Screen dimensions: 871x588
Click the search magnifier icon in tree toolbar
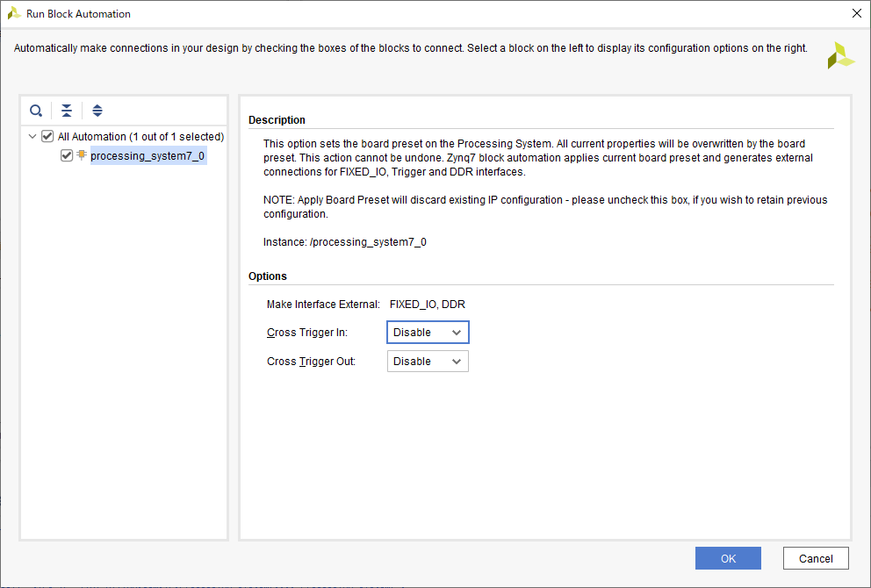point(36,111)
